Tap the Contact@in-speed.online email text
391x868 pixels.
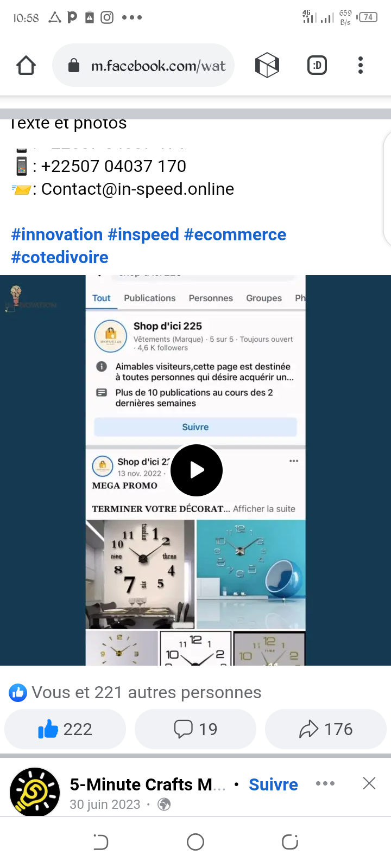(138, 189)
